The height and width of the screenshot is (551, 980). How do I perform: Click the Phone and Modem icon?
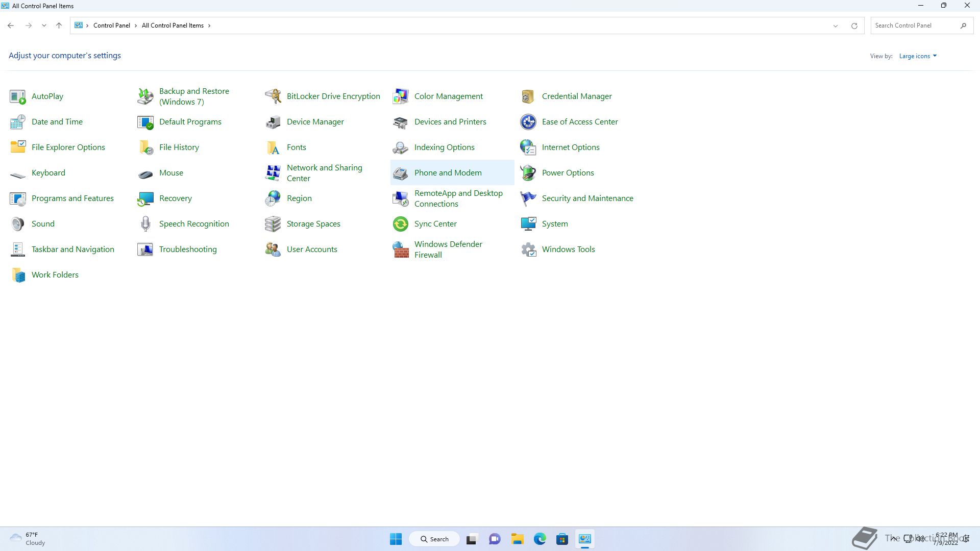click(x=401, y=173)
